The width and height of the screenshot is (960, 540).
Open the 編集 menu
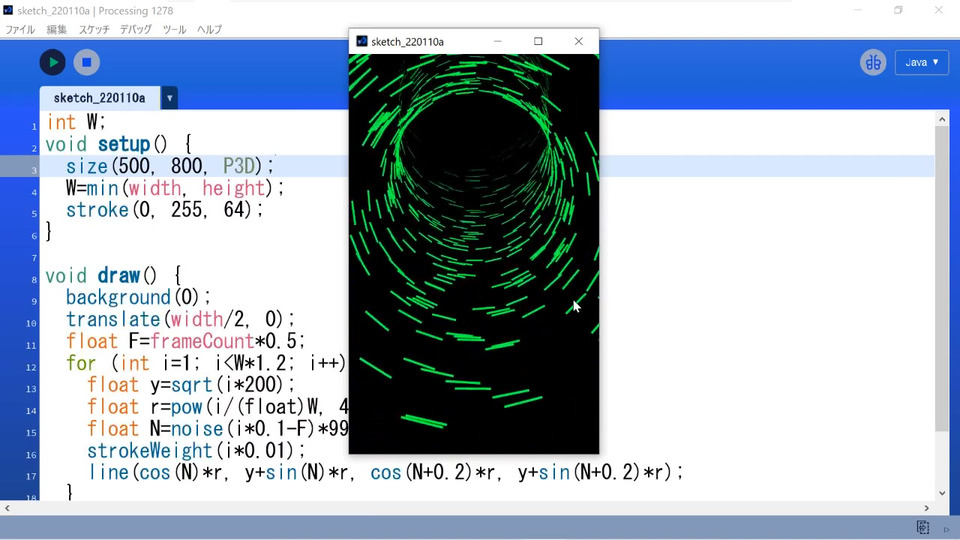56,29
